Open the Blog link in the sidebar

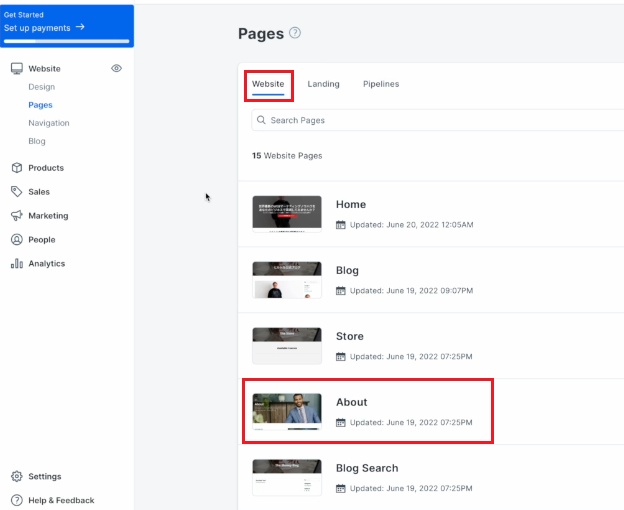click(x=37, y=141)
